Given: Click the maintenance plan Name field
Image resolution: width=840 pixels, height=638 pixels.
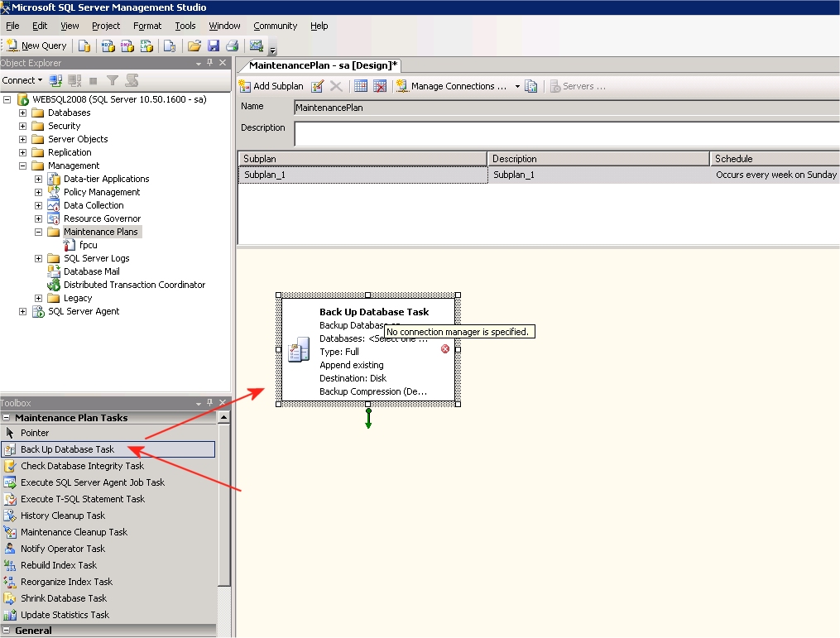Looking at the screenshot, I should pyautogui.click(x=567, y=108).
